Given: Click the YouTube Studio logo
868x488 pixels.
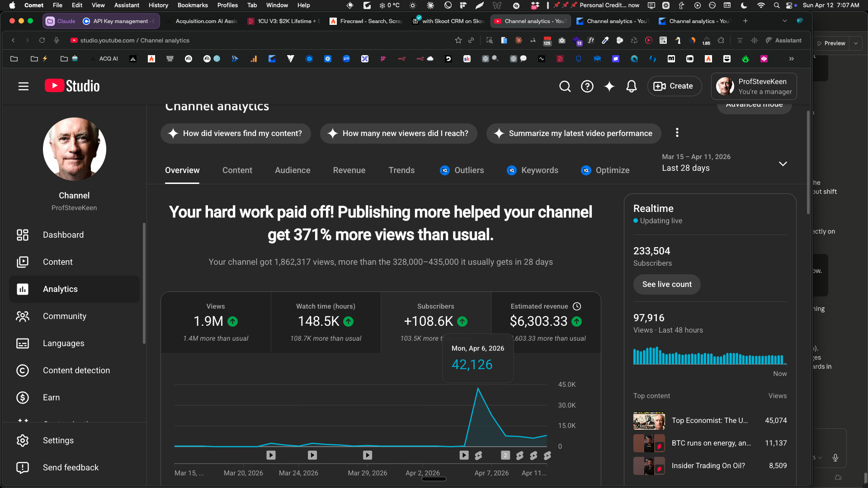Looking at the screenshot, I should click(x=72, y=86).
